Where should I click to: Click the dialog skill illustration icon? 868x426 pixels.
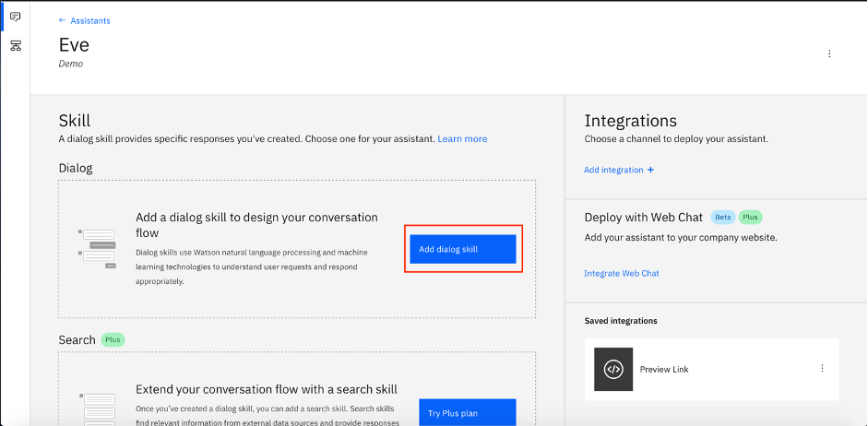(x=98, y=247)
